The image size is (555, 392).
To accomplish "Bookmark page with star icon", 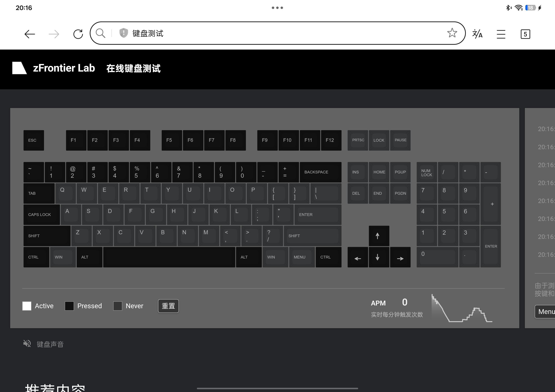I will point(452,33).
